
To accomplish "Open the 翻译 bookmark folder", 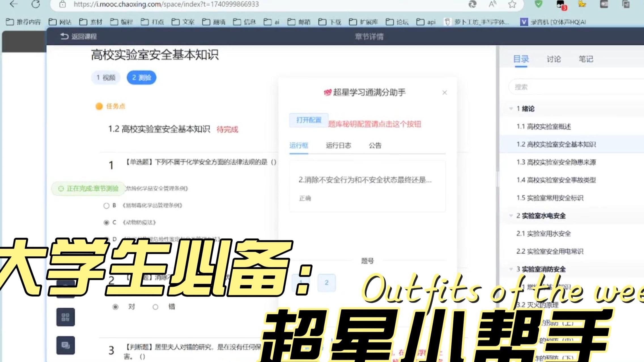I will click(x=214, y=22).
